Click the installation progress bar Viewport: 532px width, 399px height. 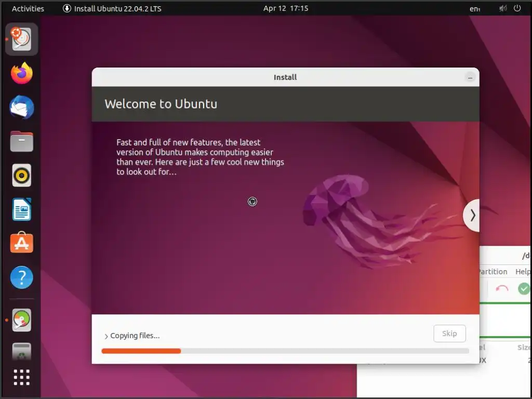(285, 351)
